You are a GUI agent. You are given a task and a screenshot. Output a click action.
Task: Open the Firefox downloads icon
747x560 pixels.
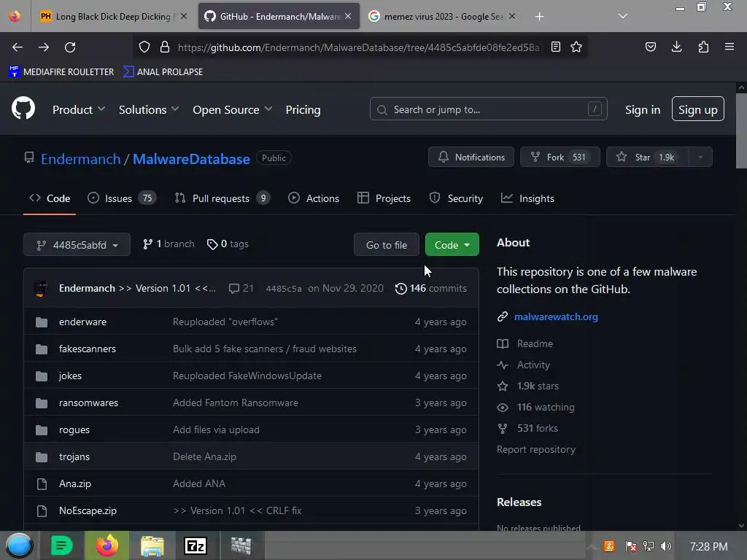click(x=676, y=47)
